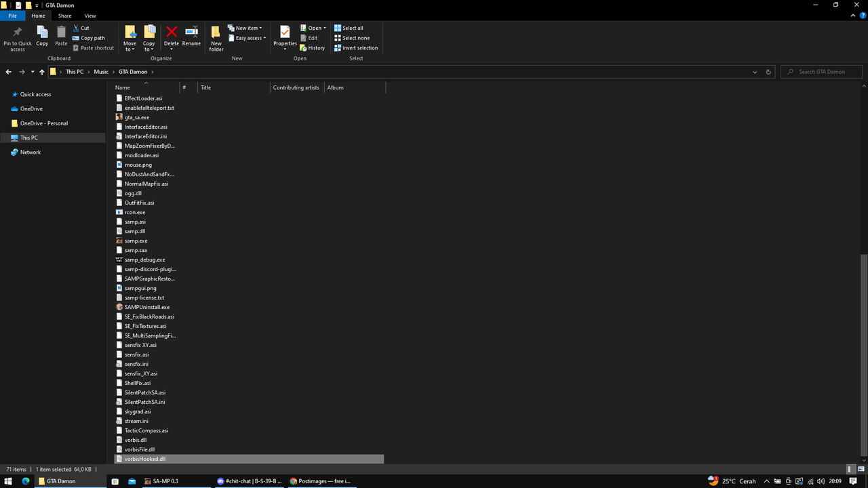Click Paste shortcut in the ribbon
The height and width of the screenshot is (488, 868).
coord(93,48)
